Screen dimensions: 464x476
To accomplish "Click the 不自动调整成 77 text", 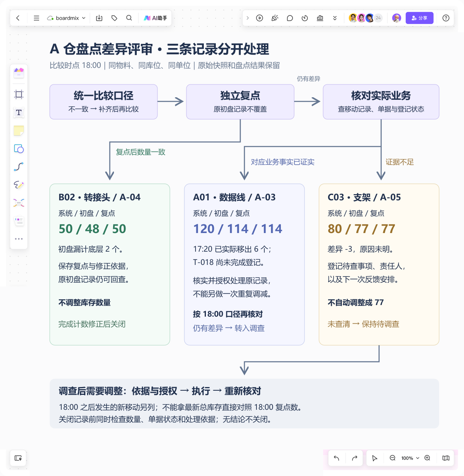I will pyautogui.click(x=355, y=303).
